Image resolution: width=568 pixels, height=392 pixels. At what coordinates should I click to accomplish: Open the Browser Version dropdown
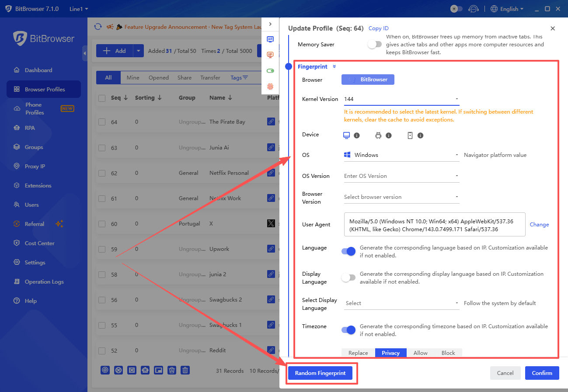coord(401,197)
